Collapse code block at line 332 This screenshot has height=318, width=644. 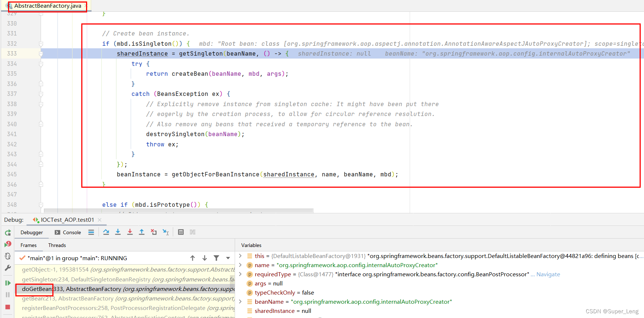41,44
